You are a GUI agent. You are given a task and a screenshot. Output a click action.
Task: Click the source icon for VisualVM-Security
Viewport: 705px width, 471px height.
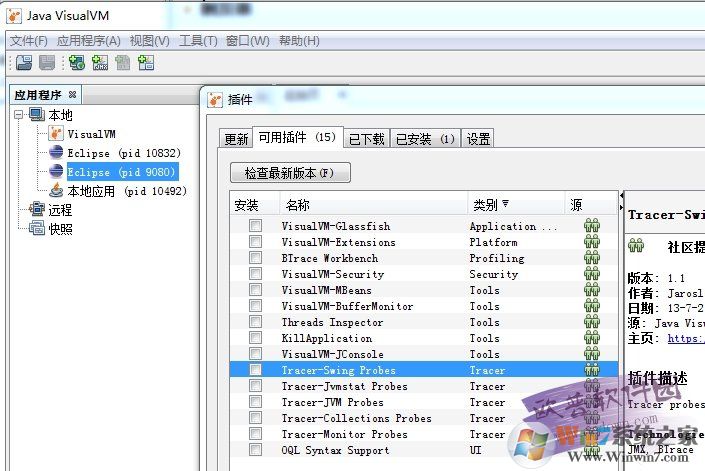[592, 274]
